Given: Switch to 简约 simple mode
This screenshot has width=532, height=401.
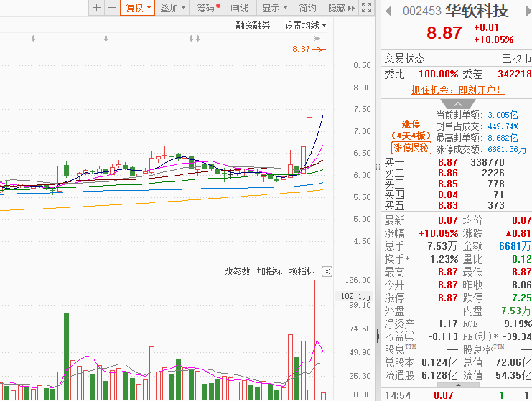Looking at the screenshot, I should pyautogui.click(x=307, y=8).
